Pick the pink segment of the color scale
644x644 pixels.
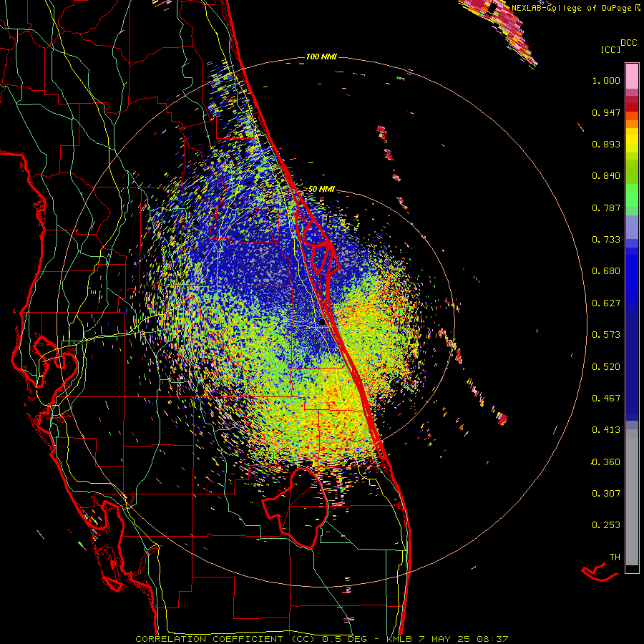tap(632, 76)
